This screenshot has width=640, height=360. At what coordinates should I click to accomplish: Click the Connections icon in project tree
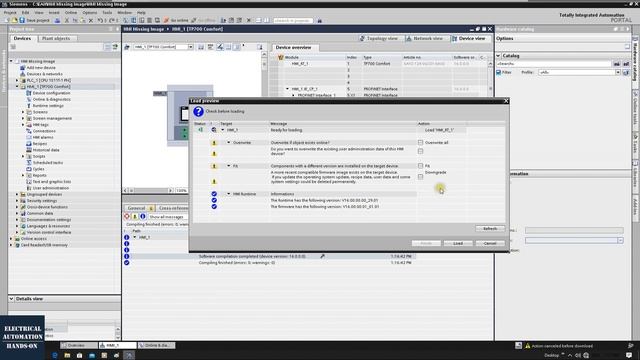click(x=29, y=131)
